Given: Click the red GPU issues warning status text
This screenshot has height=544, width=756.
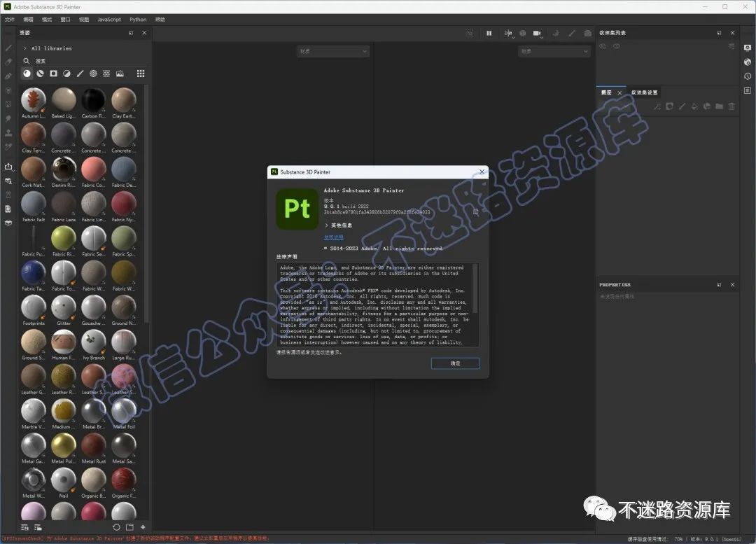Looking at the screenshot, I should 136,538.
